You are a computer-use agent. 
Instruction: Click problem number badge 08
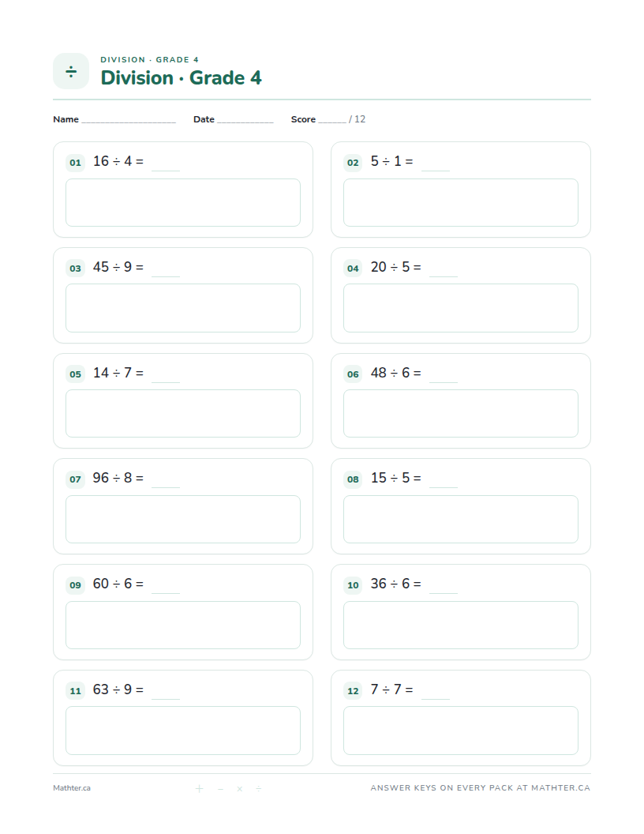pos(353,479)
